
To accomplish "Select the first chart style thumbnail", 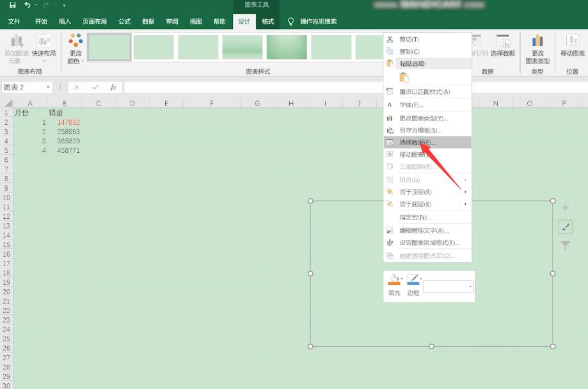I will pos(109,47).
